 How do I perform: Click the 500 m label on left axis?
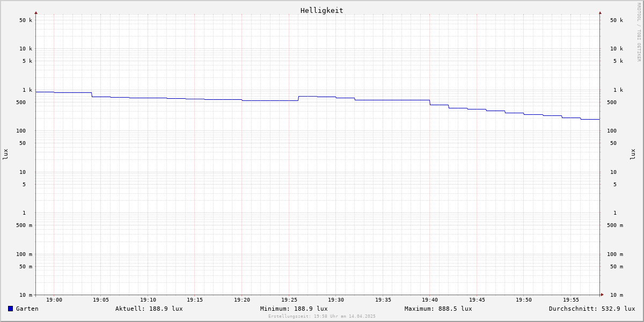[x=24, y=225]
